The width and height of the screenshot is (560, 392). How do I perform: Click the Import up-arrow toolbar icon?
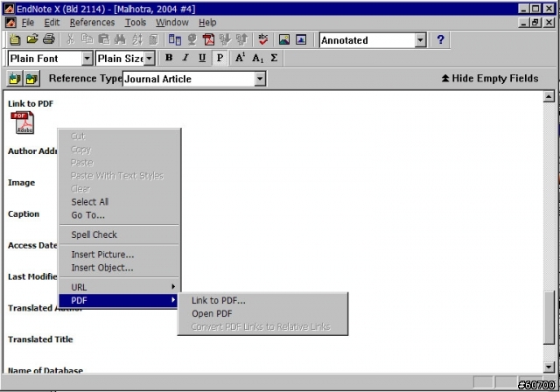coord(241,39)
